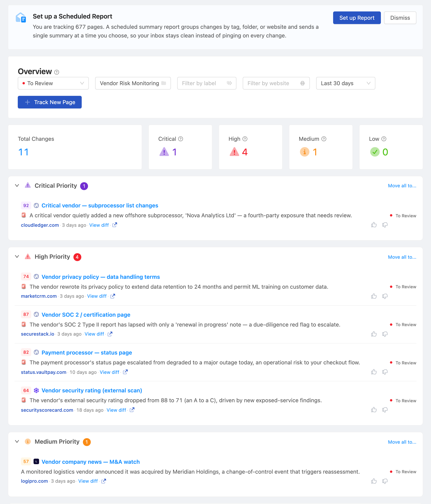The width and height of the screenshot is (431, 504).
Task: Click Move all to in Medium Priority
Action: [402, 442]
